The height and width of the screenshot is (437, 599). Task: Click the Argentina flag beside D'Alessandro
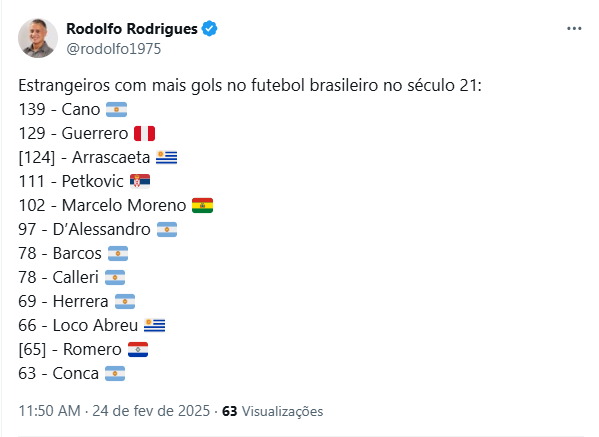click(x=167, y=230)
